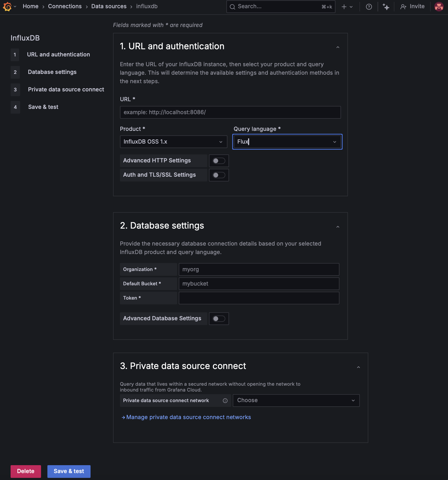This screenshot has height=480, width=448.
Task: Navigate to Connections via breadcrumb
Action: click(65, 6)
